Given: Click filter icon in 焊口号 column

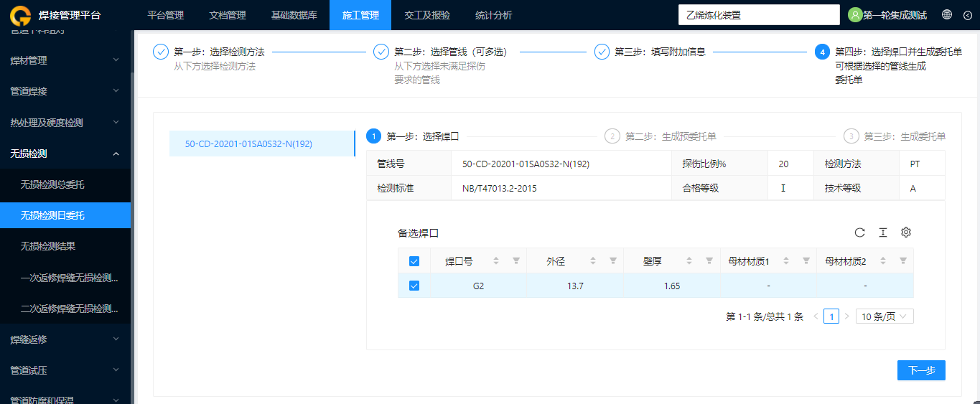Looking at the screenshot, I should (516, 261).
